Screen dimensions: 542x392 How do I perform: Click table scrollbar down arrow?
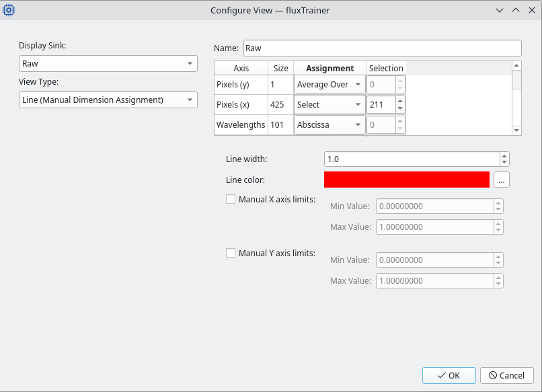point(516,130)
